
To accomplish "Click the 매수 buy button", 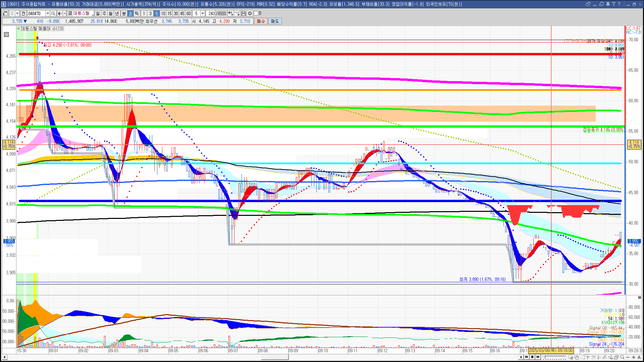I will [x=261, y=21].
